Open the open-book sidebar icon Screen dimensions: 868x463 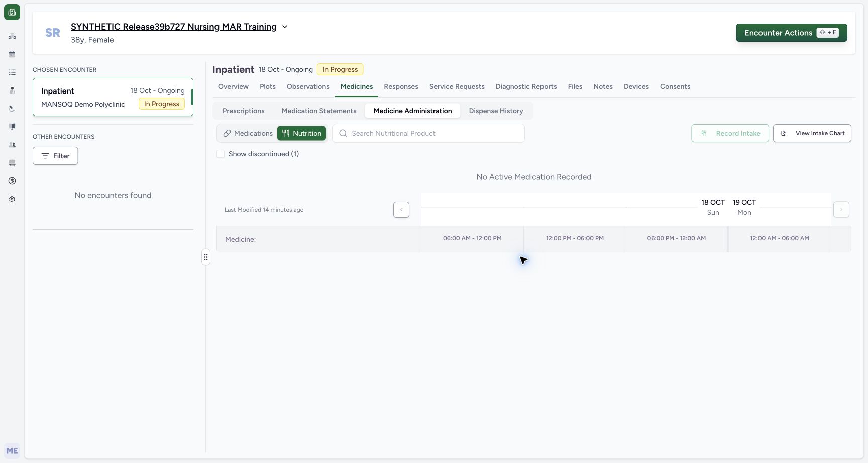coord(12,127)
